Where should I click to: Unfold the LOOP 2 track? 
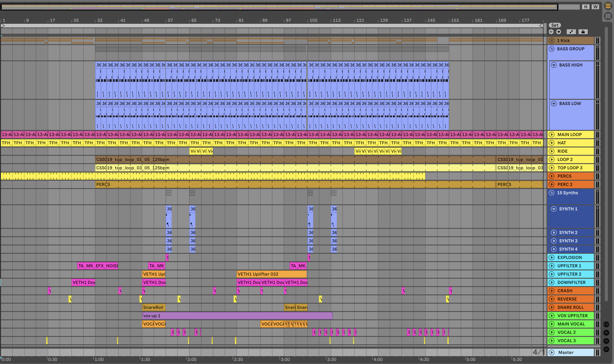click(552, 159)
